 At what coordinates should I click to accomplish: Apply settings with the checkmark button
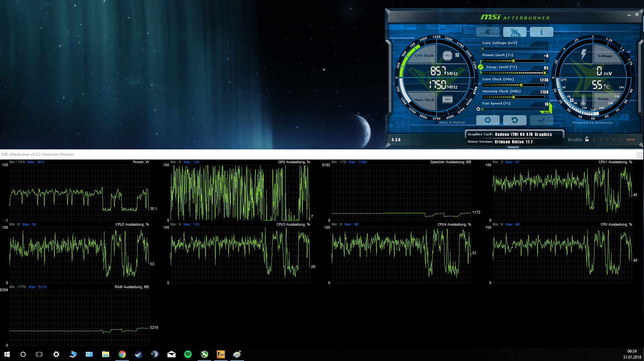[x=541, y=120]
